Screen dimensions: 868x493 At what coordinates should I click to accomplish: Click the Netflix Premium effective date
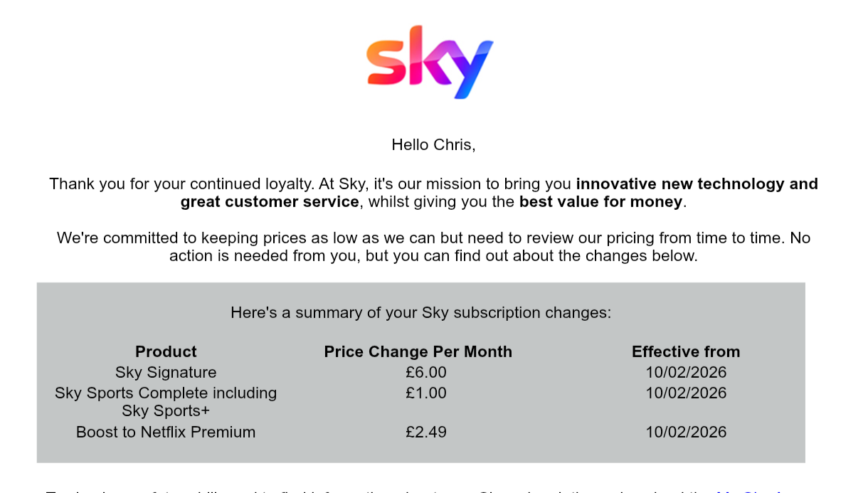(x=686, y=433)
